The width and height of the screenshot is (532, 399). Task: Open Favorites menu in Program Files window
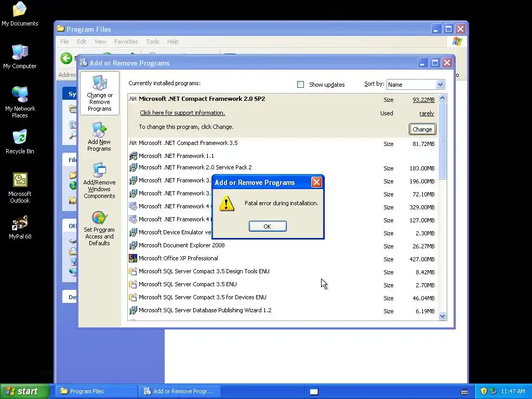point(126,42)
